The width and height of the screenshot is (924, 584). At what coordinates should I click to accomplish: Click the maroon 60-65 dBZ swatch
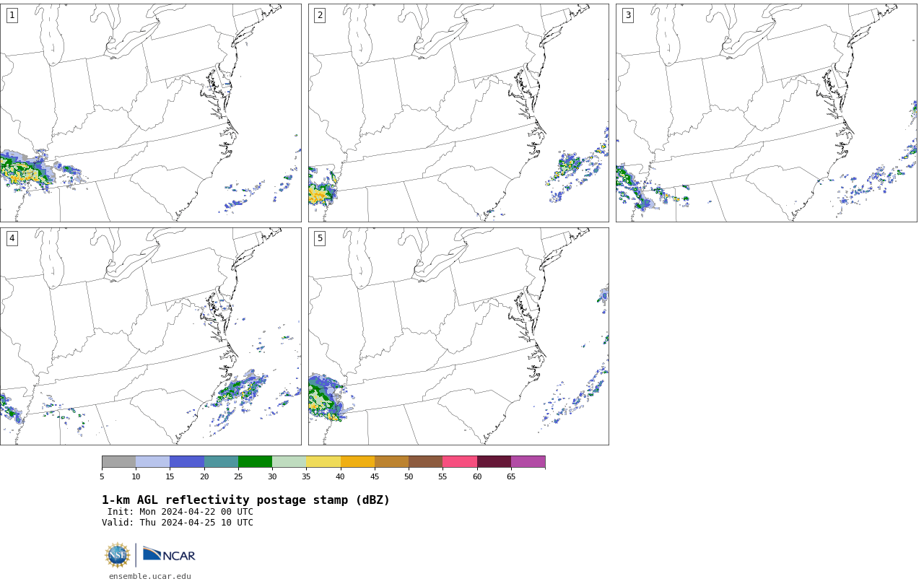[494, 462]
